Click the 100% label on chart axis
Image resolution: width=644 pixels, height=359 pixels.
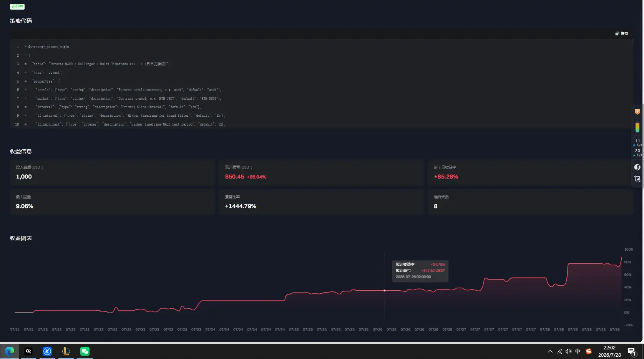pos(629,250)
